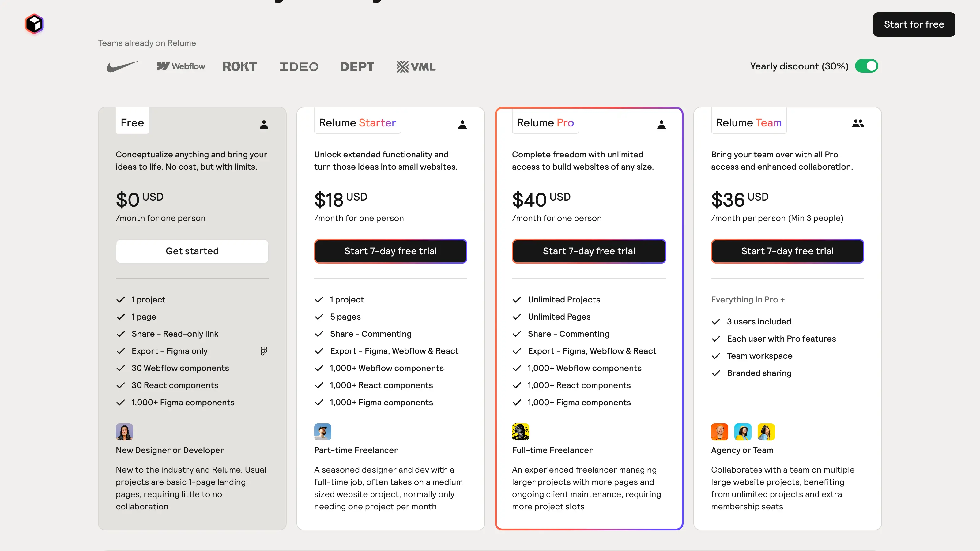The height and width of the screenshot is (551, 980).
Task: Click the VML logo
Action: (416, 66)
